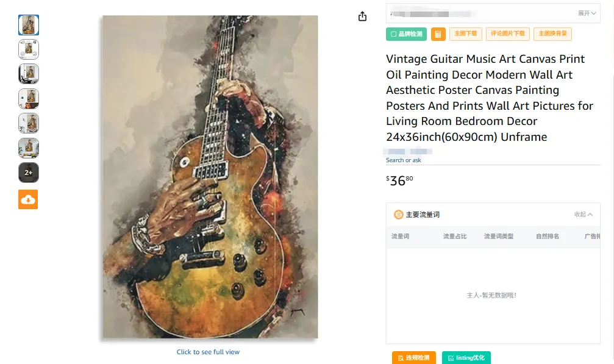Download images via the orange cloud icon
This screenshot has width=614, height=364.
(x=28, y=199)
